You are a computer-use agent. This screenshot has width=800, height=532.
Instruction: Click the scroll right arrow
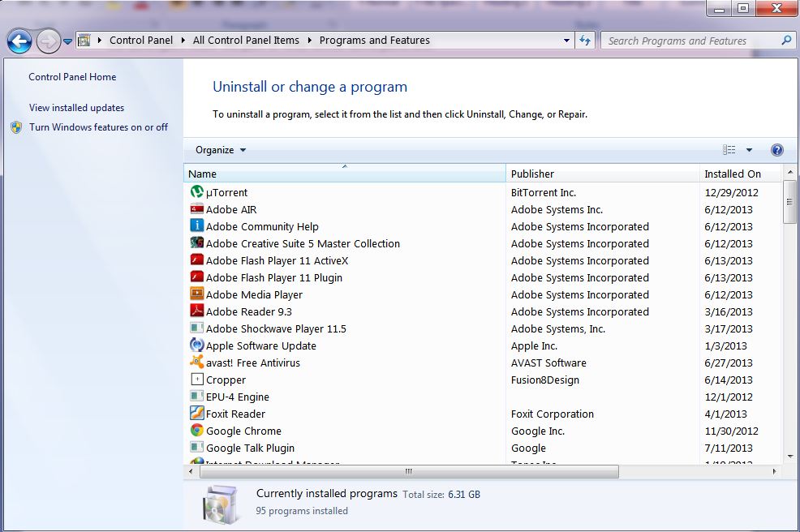click(x=774, y=471)
